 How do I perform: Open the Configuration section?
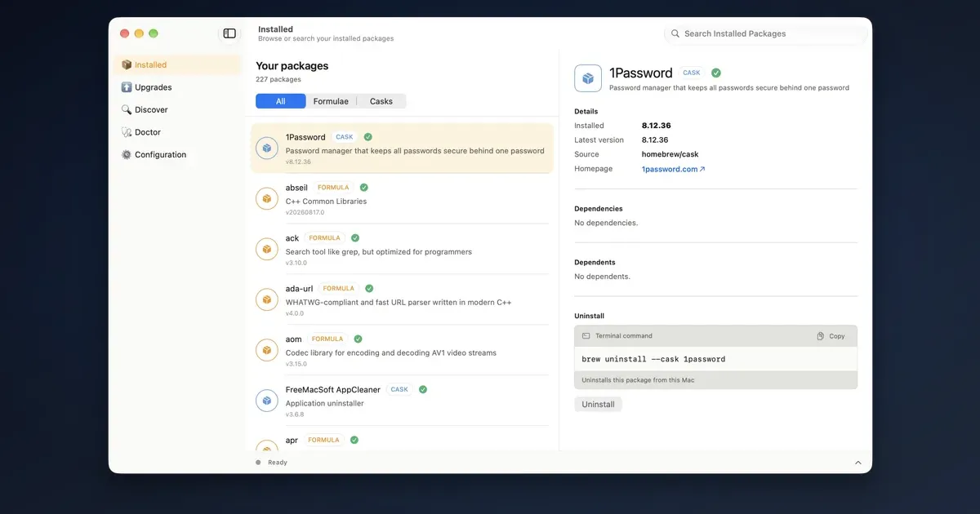point(177,154)
